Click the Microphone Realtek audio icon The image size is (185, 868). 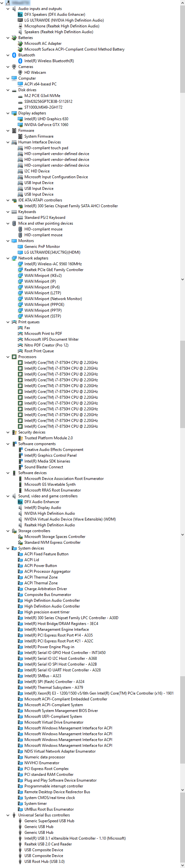tap(20, 26)
